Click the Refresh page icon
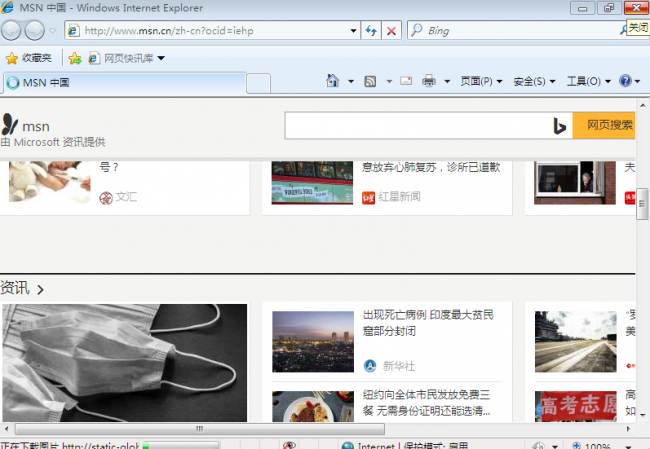 (371, 30)
